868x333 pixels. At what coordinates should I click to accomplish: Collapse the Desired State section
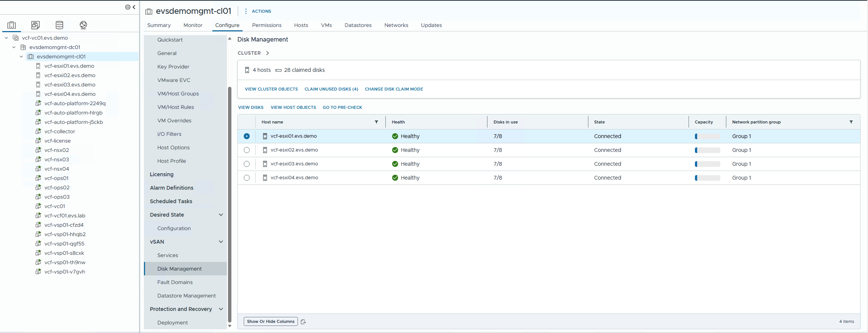point(221,215)
